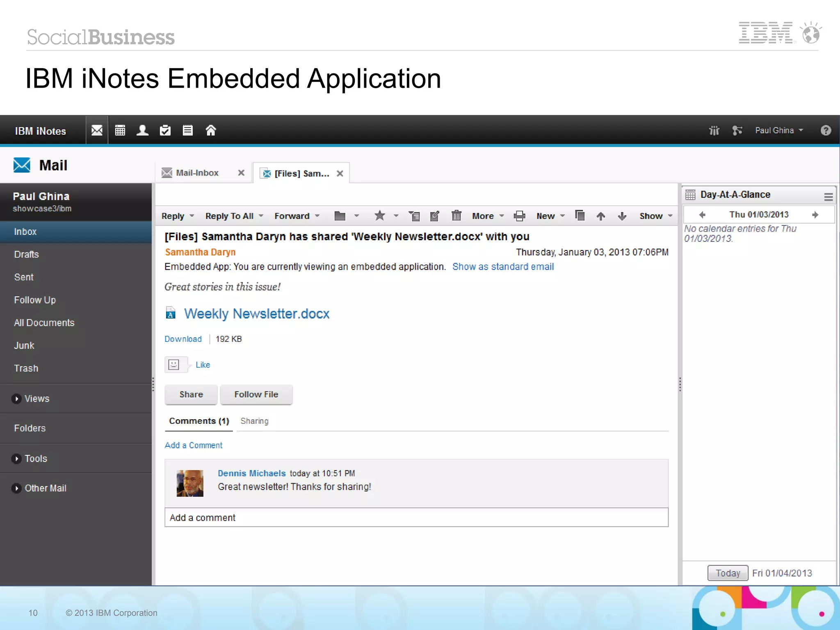Click the Move to Folder icon
This screenshot has height=630, width=840.
click(340, 216)
